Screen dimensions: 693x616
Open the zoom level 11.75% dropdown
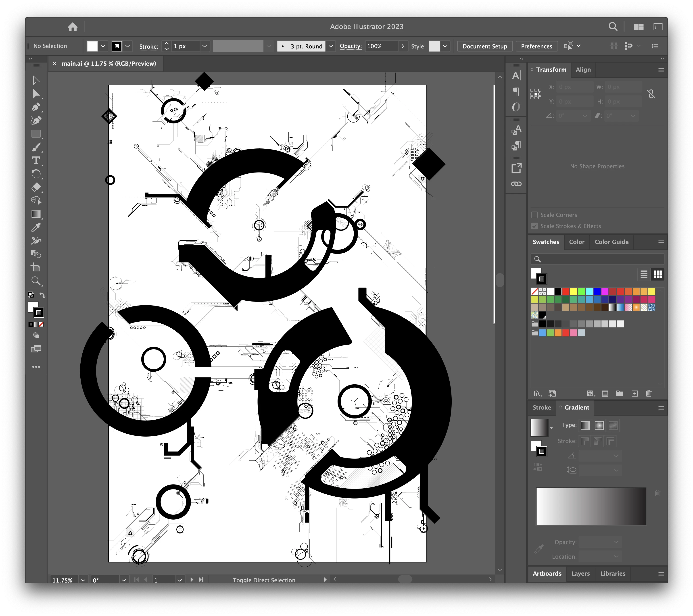click(83, 580)
